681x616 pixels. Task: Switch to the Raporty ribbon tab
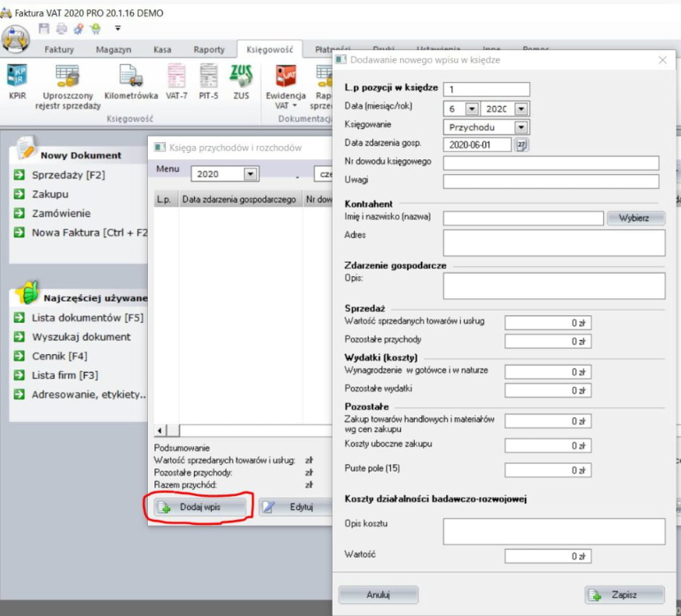(209, 49)
